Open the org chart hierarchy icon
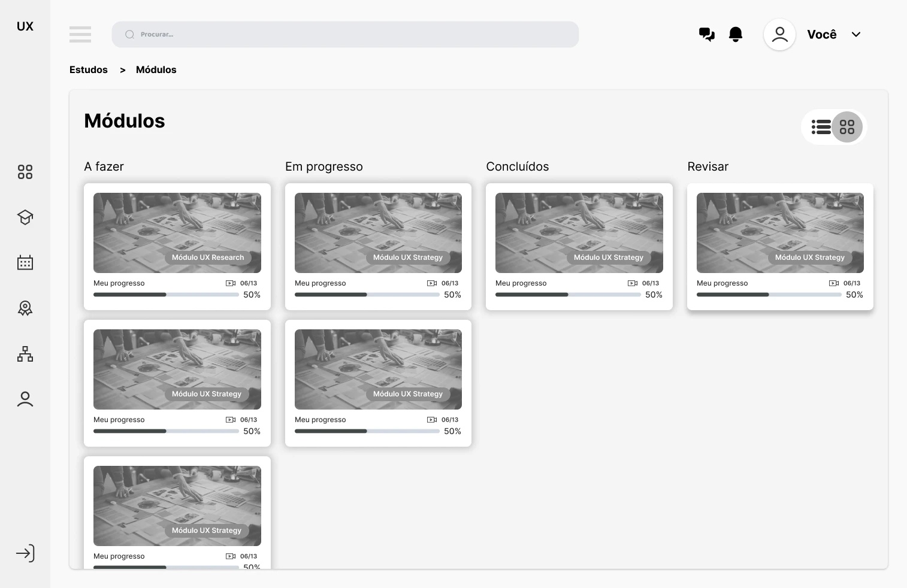Viewport: 907px width, 588px height. coord(25,354)
